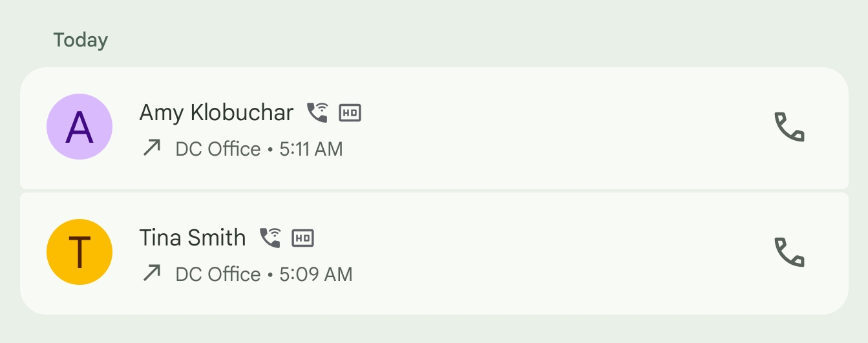This screenshot has height=343, width=868.
Task: Open Amy Klobuchar's purple "A" avatar
Action: 79,127
